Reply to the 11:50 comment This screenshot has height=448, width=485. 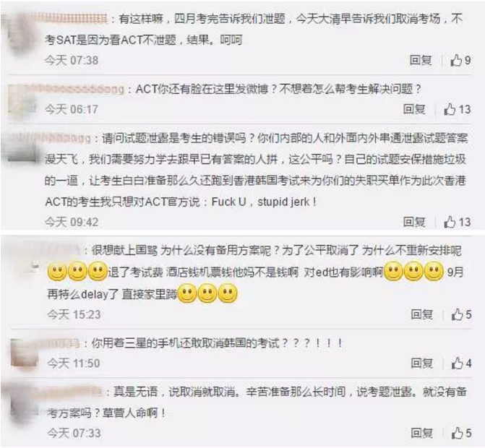click(421, 363)
